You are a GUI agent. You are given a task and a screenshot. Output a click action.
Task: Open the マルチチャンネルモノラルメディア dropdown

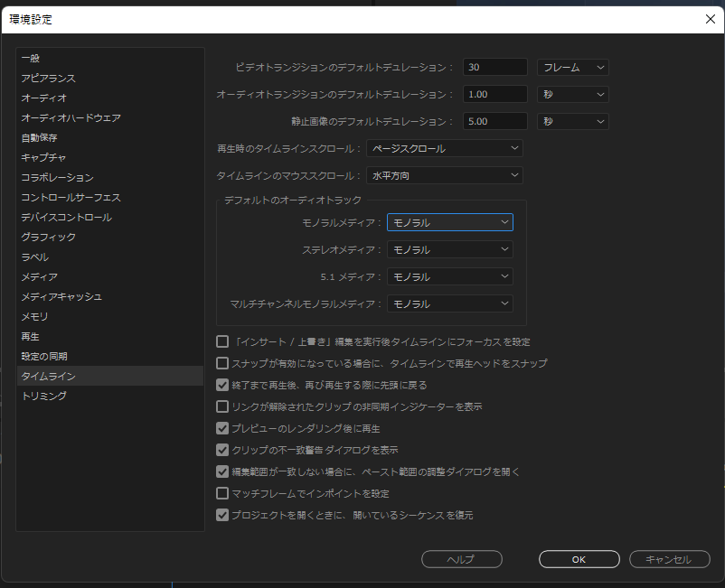click(x=449, y=303)
